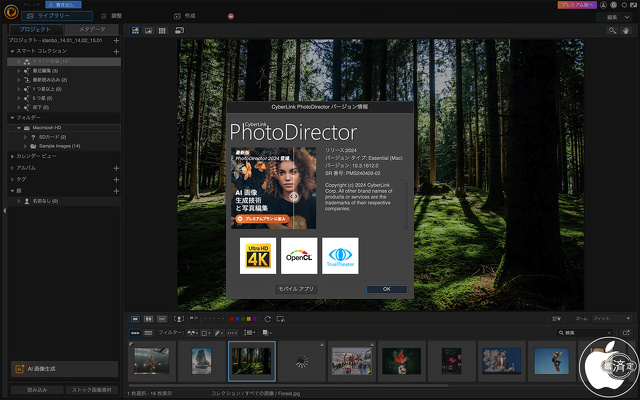The width and height of the screenshot is (640, 400).
Task: Select two-photo compare view icon
Action: [149, 319]
